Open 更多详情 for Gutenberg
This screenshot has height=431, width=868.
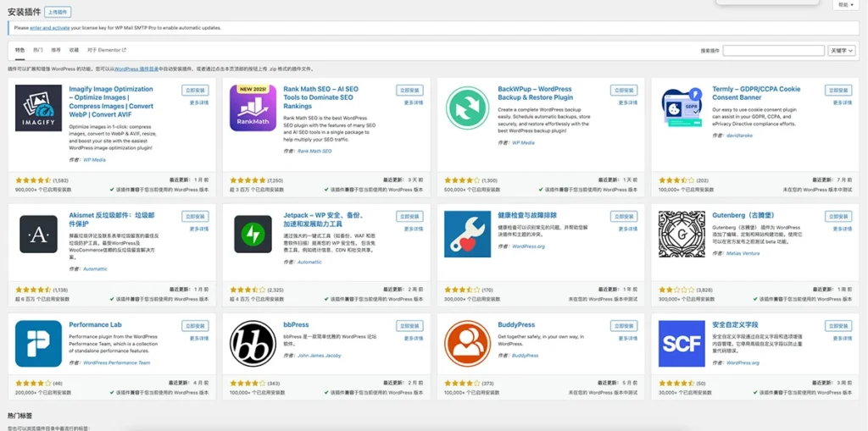[842, 229]
